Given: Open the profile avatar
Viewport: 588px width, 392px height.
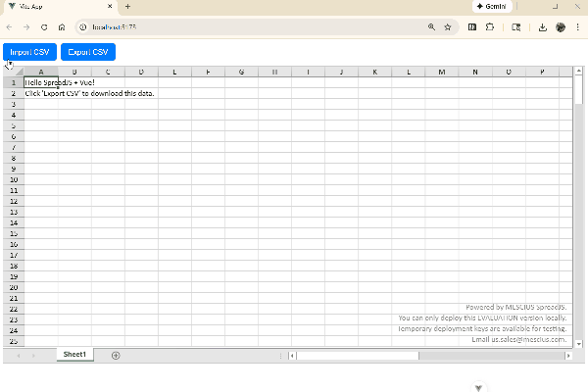Looking at the screenshot, I should 561,27.
